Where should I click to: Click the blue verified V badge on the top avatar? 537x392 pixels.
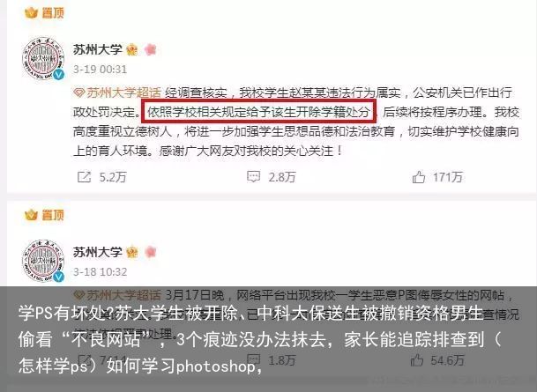pyautogui.click(x=59, y=74)
